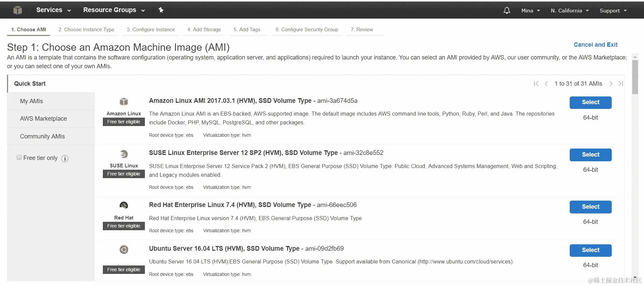Click Ubuntu Server 16.04 LTS title

(224, 249)
